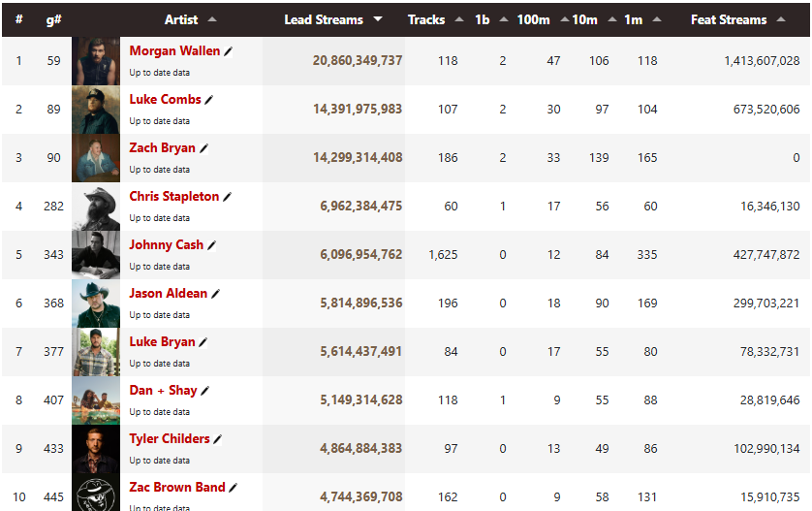Click Zac Brown Band's logo thumbnail

pyautogui.click(x=96, y=493)
